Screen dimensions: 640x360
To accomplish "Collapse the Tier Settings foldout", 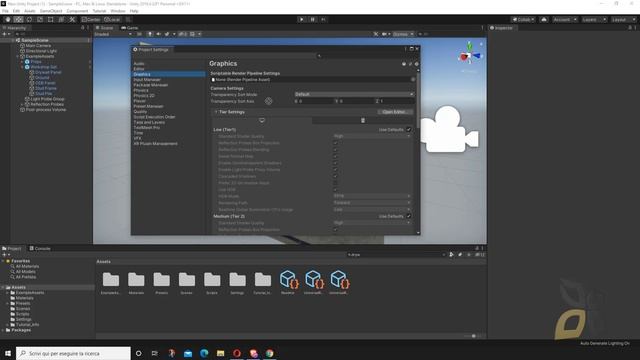I will (216, 112).
